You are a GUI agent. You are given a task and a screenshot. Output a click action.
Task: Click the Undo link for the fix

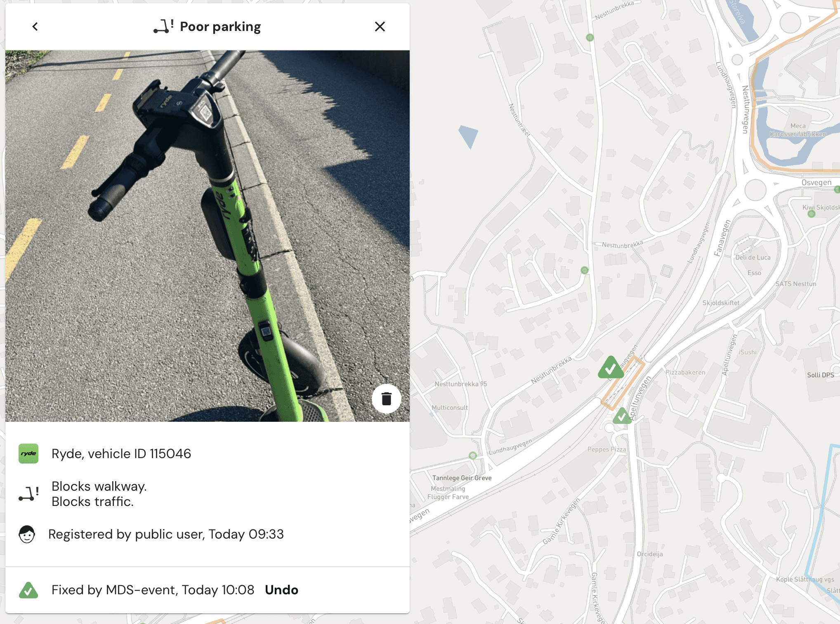[x=281, y=590]
